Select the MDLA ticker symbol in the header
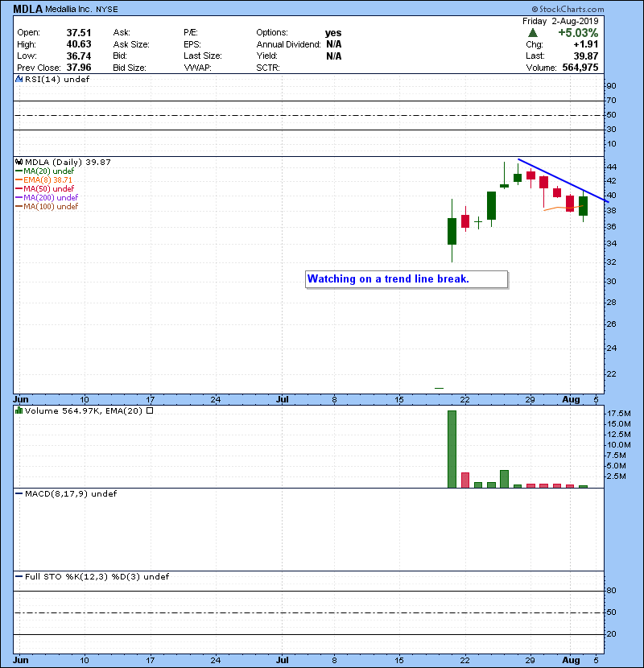The image size is (644, 668). [27, 9]
